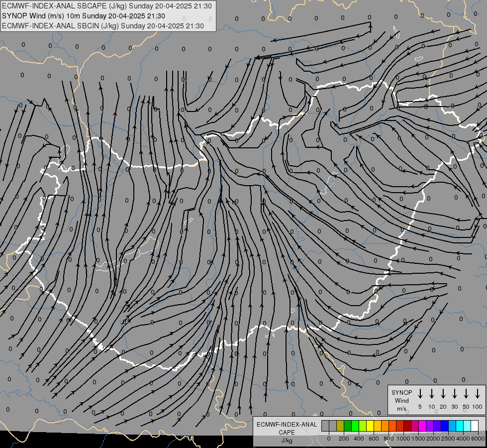Click the SBCIN title line in the header
The image size is (487, 448).
103,26
